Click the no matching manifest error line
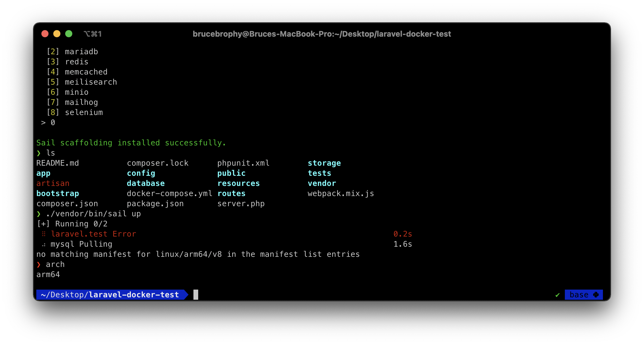Image resolution: width=644 pixels, height=345 pixels. click(198, 254)
